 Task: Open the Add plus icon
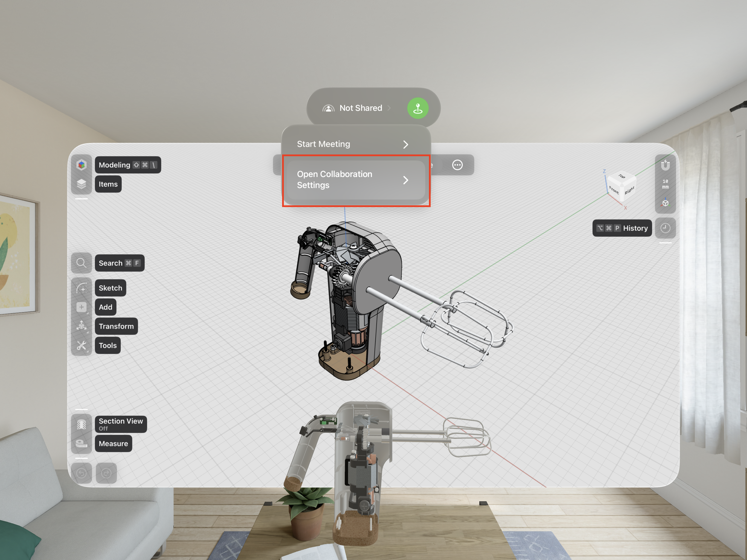point(81,307)
